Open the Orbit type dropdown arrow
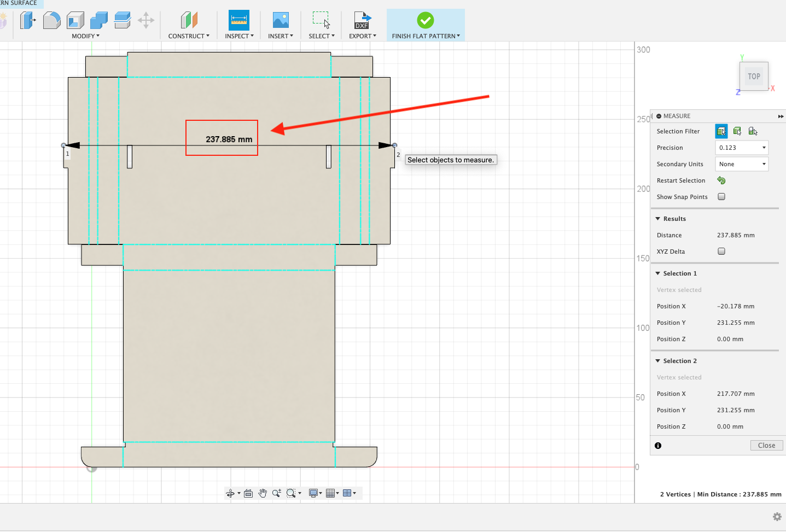Screen dimensions: 786x532 [x=239, y=494]
